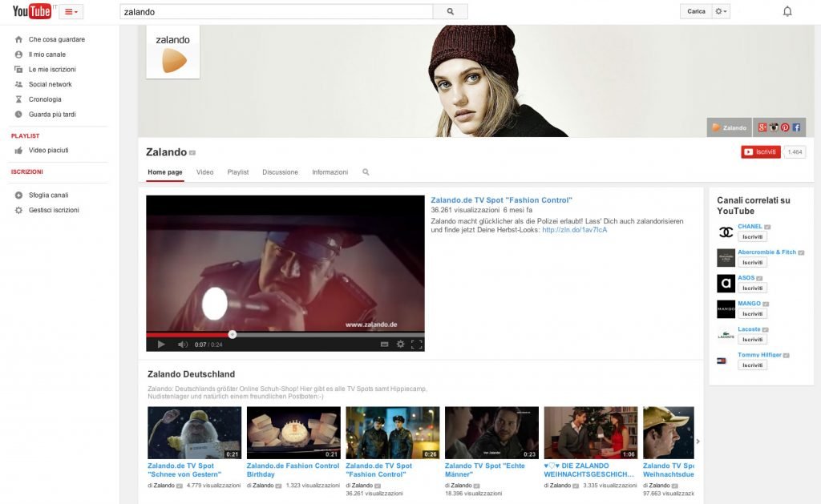The image size is (821, 504).
Task: Open the Zalando.de TV Spot "Fashion Control" title
Action: (502, 200)
